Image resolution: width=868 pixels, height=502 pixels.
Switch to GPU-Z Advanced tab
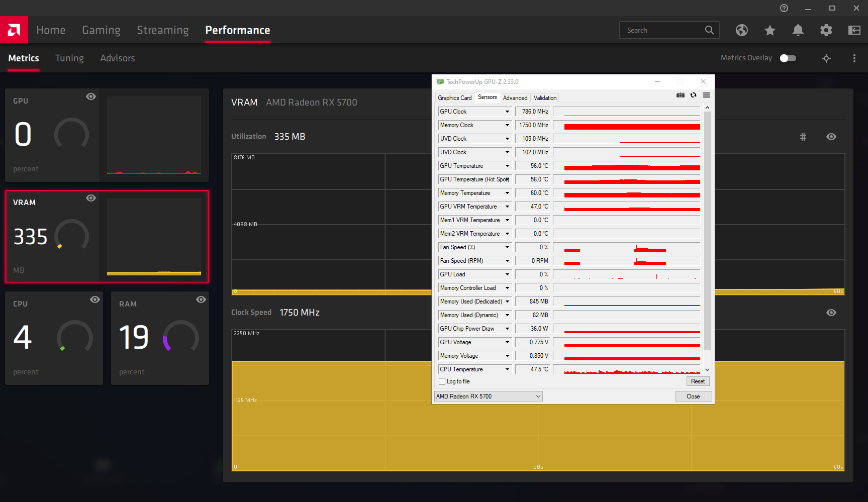tap(515, 98)
